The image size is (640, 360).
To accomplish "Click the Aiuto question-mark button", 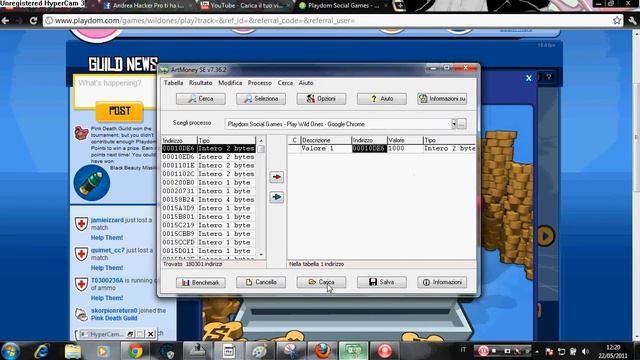I will tap(382, 99).
